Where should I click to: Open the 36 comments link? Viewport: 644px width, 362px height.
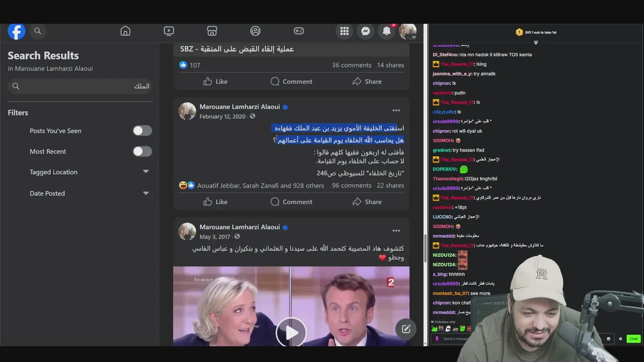click(352, 65)
